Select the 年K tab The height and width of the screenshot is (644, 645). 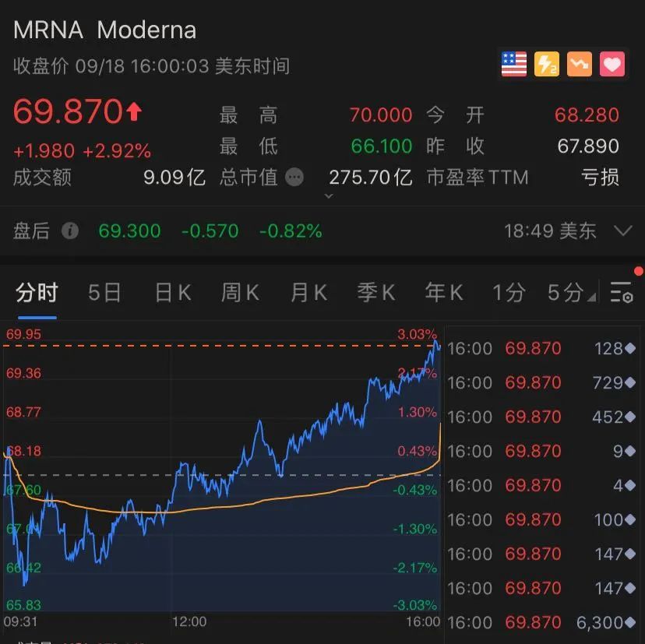tap(444, 293)
